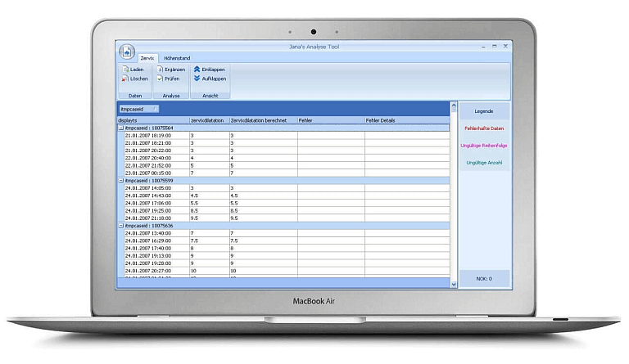Click the Prüfen checkmark icon
The height and width of the screenshot is (364, 629).
(160, 79)
